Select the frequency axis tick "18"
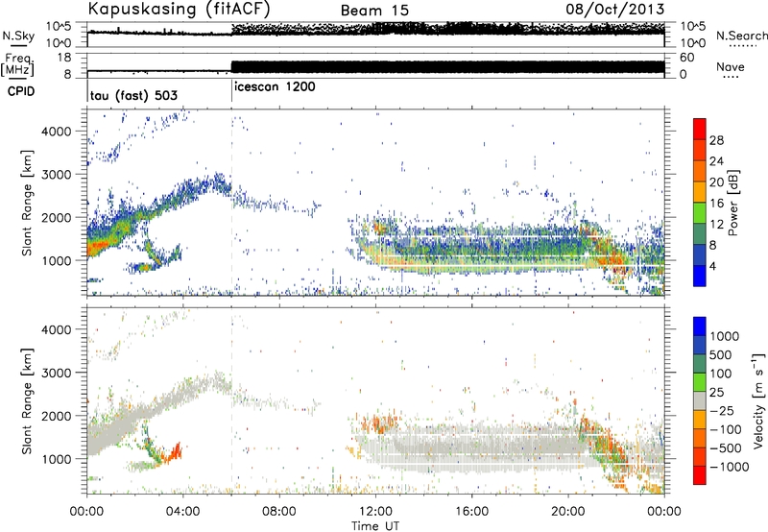 [x=64, y=58]
